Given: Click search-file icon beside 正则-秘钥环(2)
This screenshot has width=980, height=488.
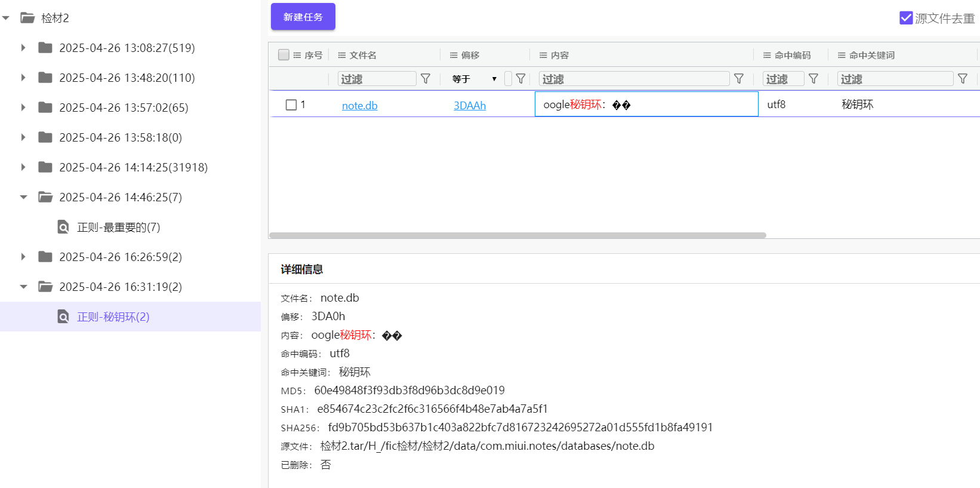Looking at the screenshot, I should pyautogui.click(x=63, y=317).
